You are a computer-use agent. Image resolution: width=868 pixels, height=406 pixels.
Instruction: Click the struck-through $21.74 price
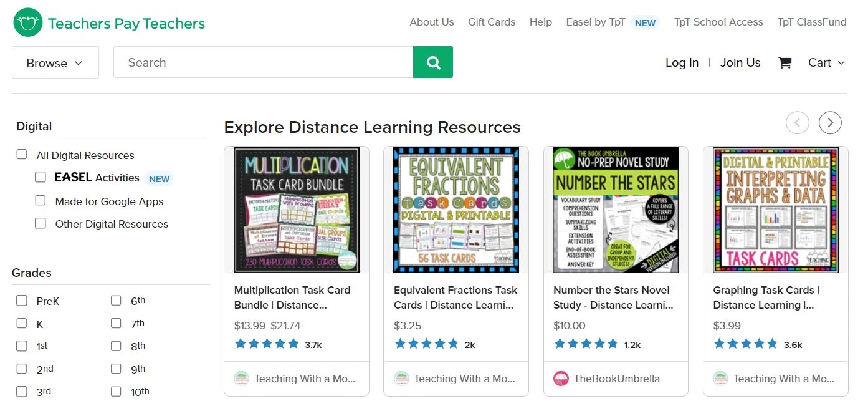pyautogui.click(x=285, y=326)
